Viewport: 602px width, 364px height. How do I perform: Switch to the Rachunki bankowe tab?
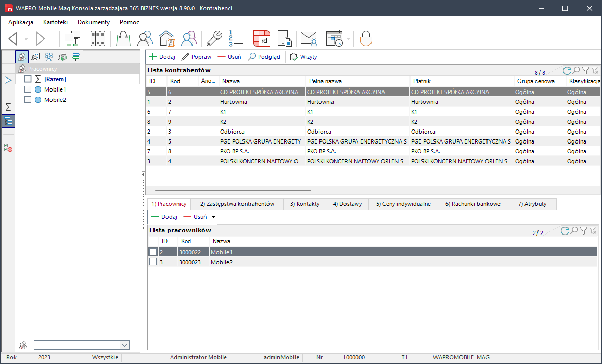[x=473, y=204]
